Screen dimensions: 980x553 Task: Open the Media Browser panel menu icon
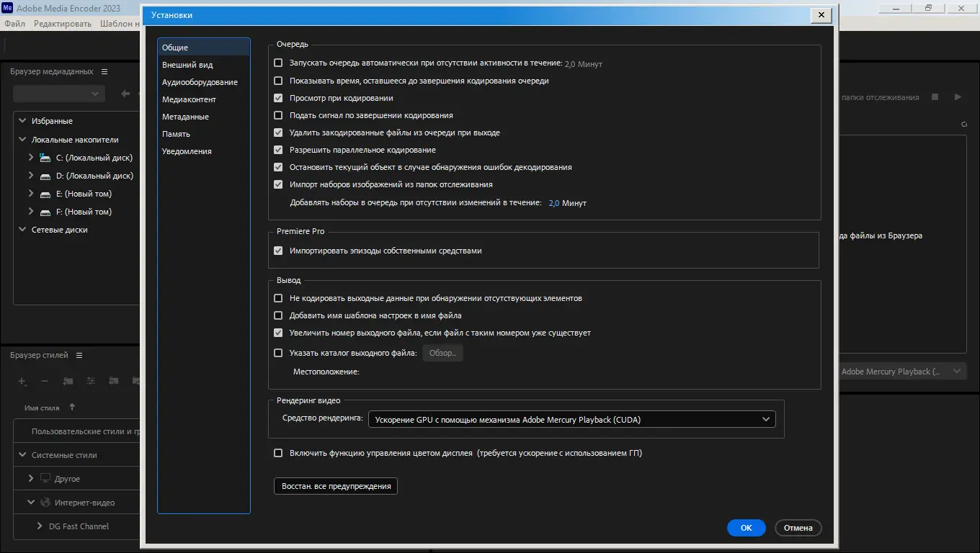pyautogui.click(x=104, y=72)
